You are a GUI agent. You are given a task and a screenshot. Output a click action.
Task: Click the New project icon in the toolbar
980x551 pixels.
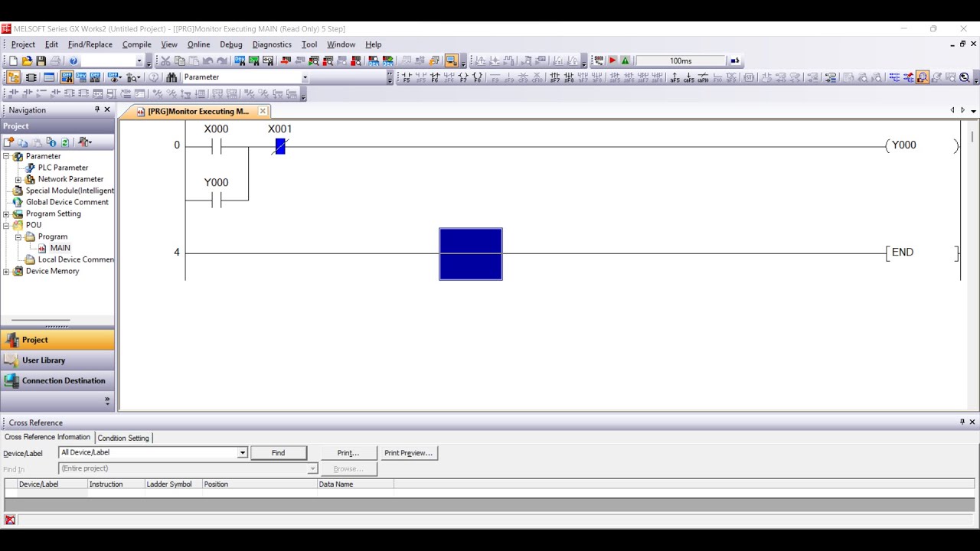coord(12,60)
